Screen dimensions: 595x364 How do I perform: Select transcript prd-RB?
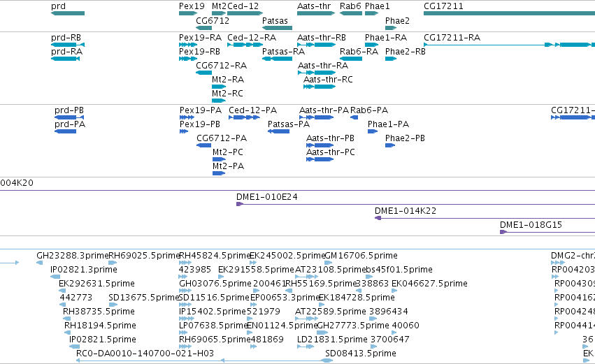(x=68, y=45)
